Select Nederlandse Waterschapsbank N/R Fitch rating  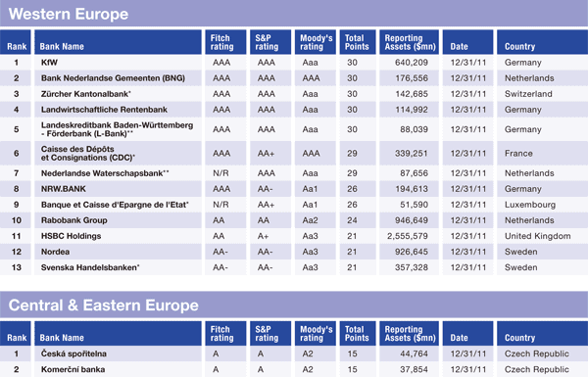click(220, 173)
